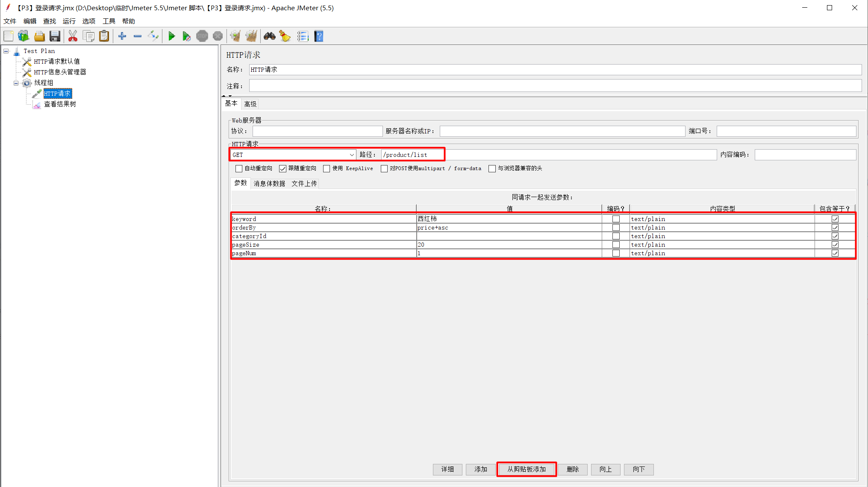Click the 从剪贴板添加 button
The width and height of the screenshot is (868, 487).
pos(527,469)
